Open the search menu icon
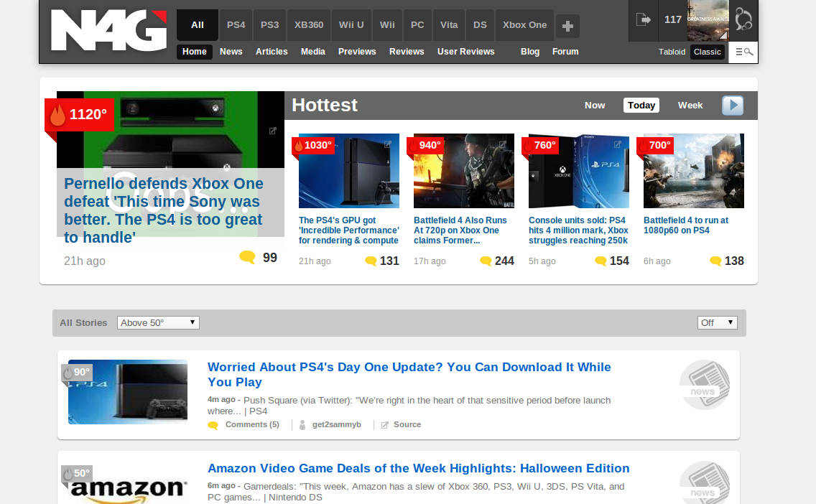 (743, 52)
